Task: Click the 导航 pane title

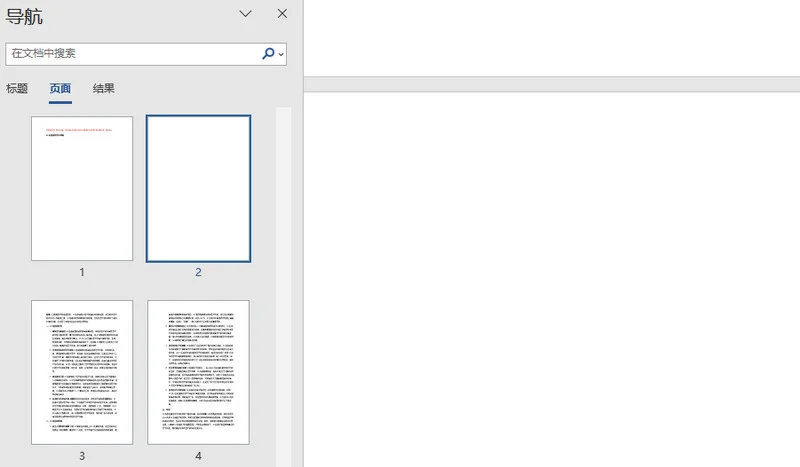Action: tap(24, 16)
